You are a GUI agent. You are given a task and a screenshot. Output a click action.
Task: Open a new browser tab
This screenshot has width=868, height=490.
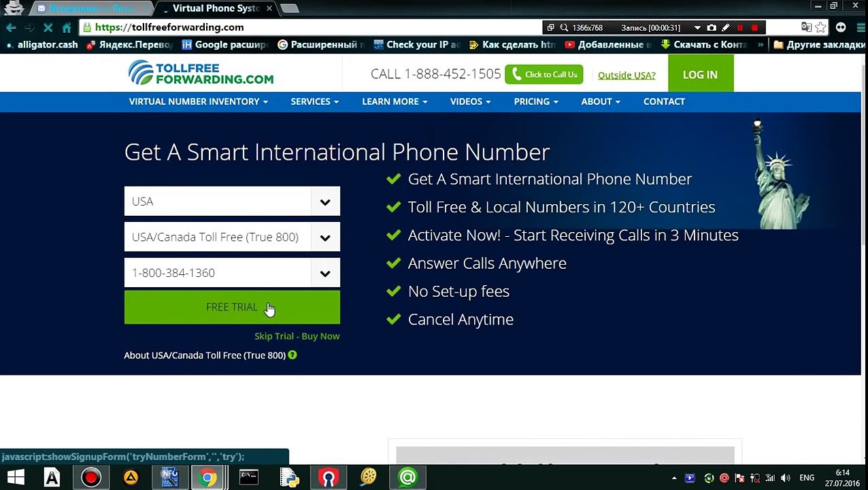289,8
